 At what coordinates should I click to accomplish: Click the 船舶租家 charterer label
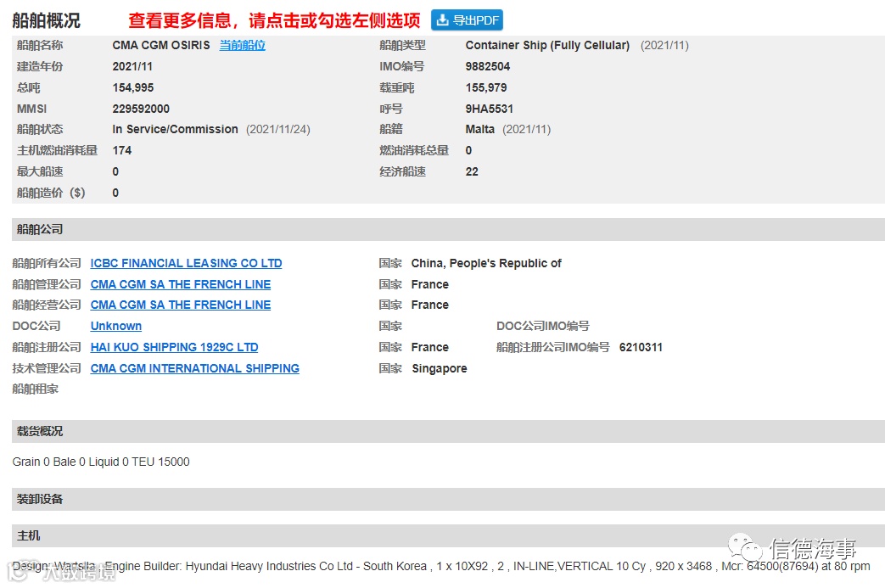pos(36,389)
